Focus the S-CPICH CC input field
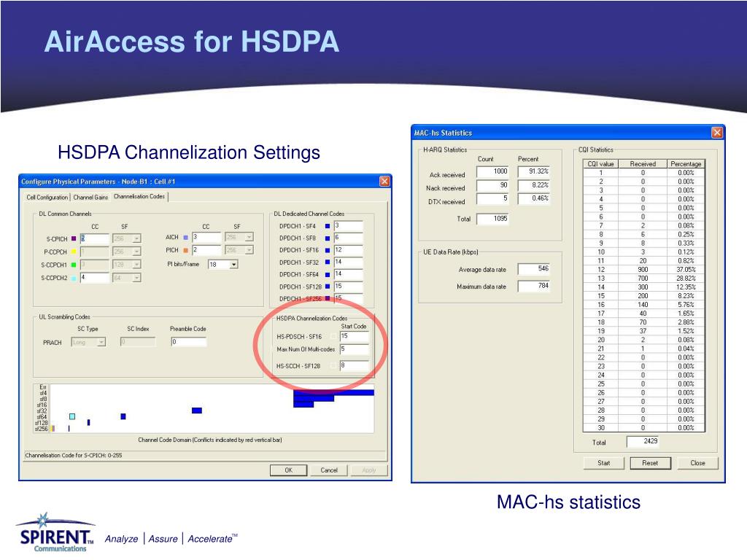Screen dimensions: 747x560 [x=94, y=238]
